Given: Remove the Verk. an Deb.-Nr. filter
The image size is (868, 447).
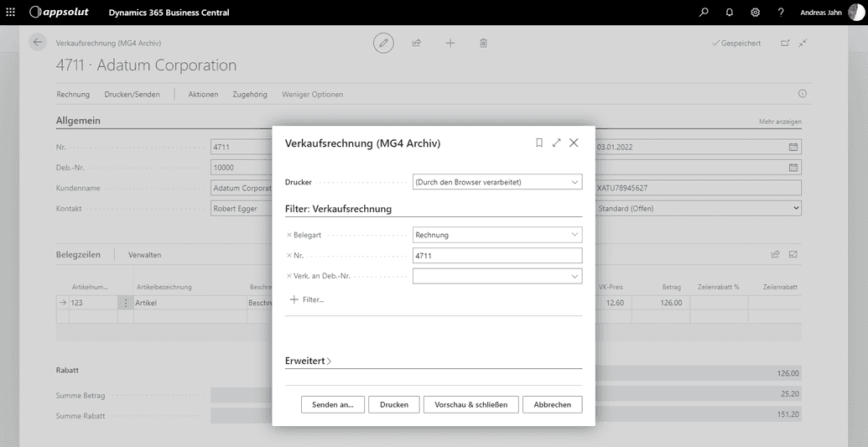Looking at the screenshot, I should (x=289, y=276).
